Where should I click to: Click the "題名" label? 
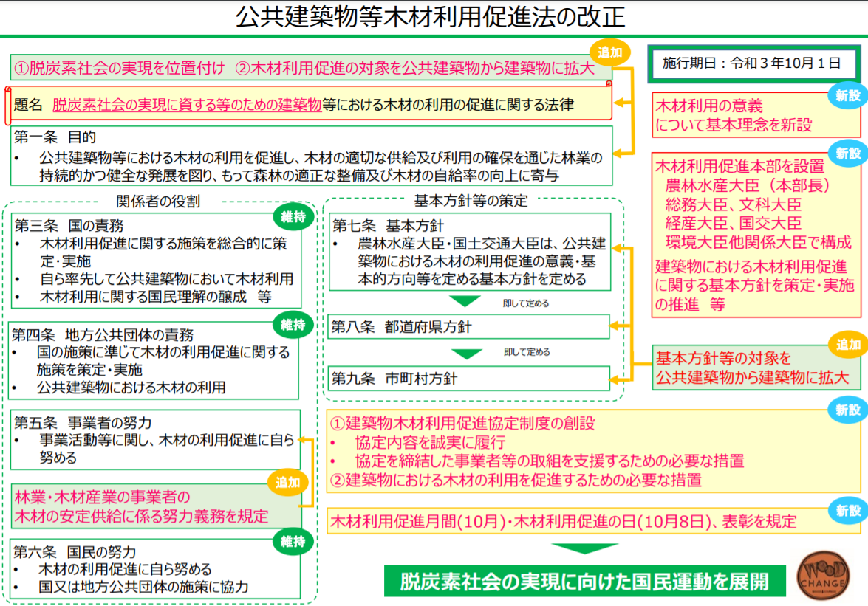tap(28, 105)
